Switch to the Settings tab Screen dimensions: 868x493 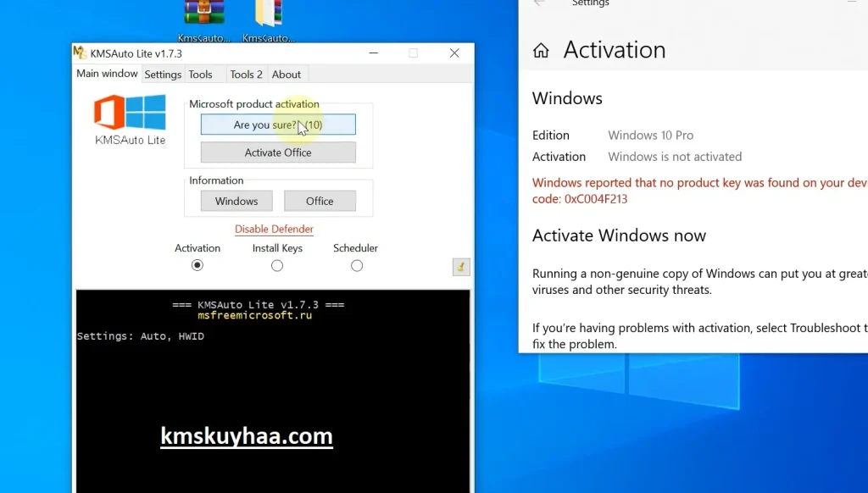[x=163, y=75]
